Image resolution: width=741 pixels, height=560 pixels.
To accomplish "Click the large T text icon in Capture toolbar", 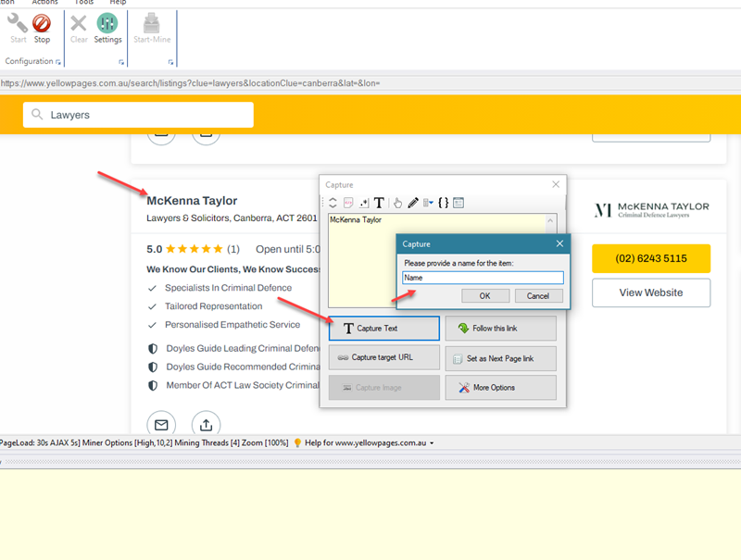I will (379, 203).
